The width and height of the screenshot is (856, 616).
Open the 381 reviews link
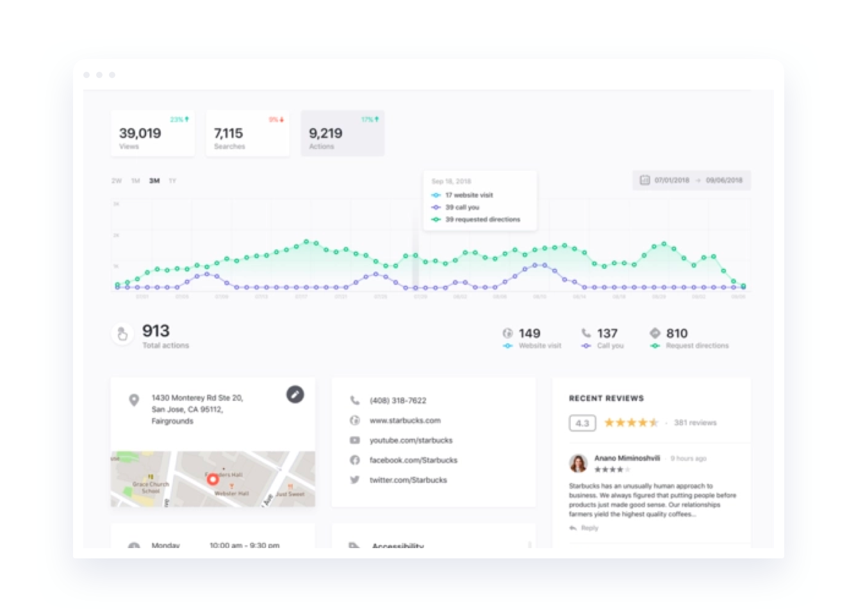tap(695, 423)
